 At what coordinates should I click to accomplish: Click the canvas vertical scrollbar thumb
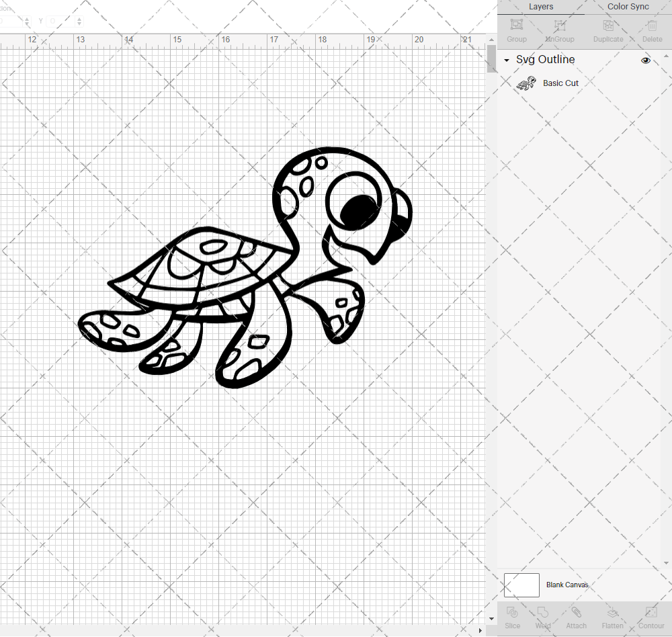[491, 58]
